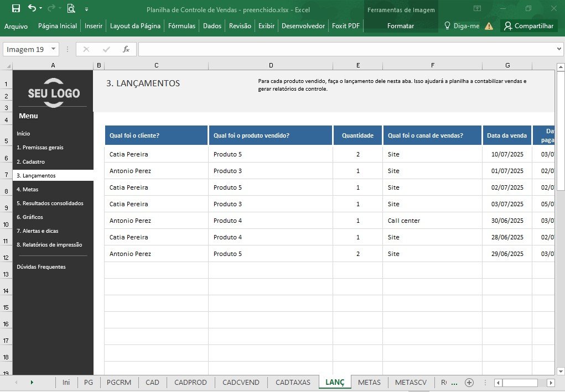Click the Compartilhar button
Viewport: 565px width, 392px height.
click(528, 26)
